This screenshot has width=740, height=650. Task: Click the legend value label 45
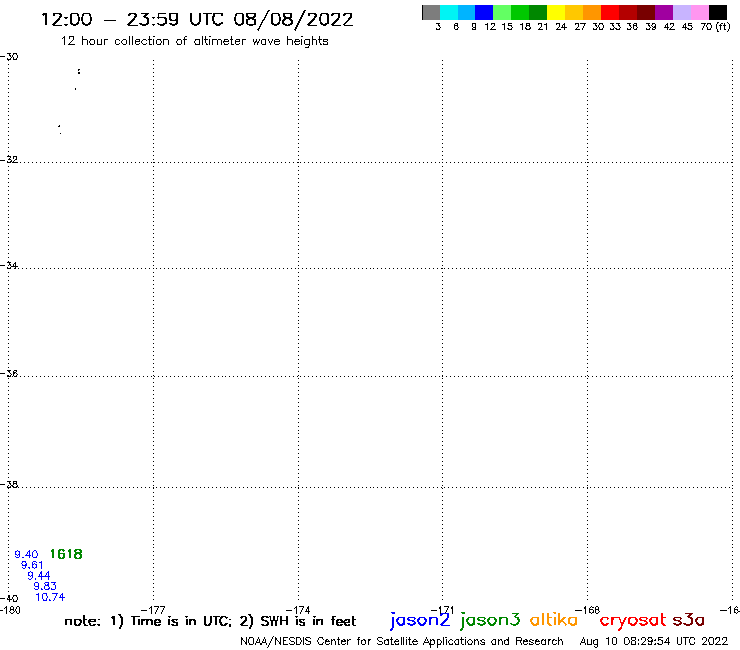point(687,26)
